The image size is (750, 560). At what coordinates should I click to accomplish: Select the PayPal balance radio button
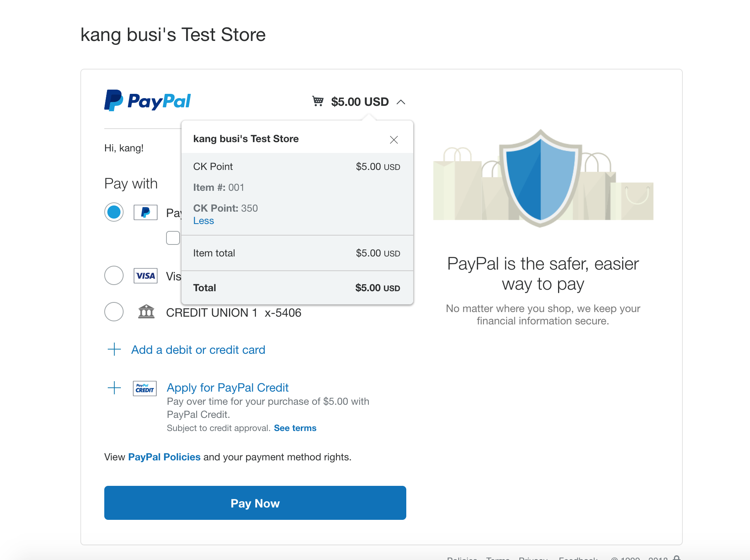(x=114, y=212)
